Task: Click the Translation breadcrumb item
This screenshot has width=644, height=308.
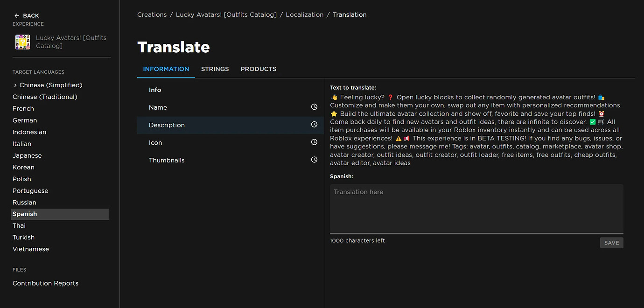Action: [x=350, y=15]
